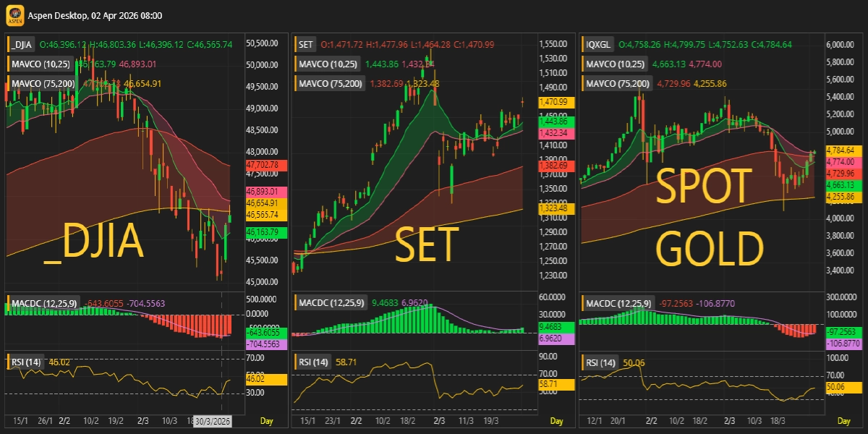Screen dimensions: 868x434
Task: Open the Day timeframe selector for IQXGL
Action: 843,421
